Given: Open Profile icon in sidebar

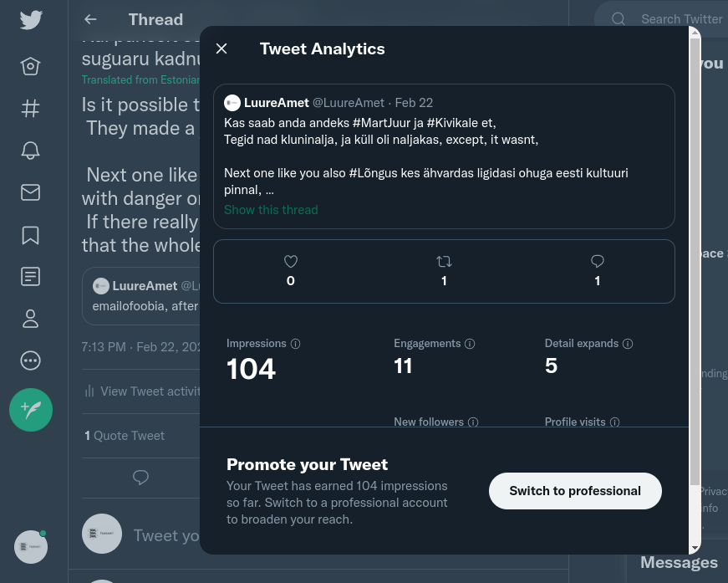Looking at the screenshot, I should (x=31, y=319).
